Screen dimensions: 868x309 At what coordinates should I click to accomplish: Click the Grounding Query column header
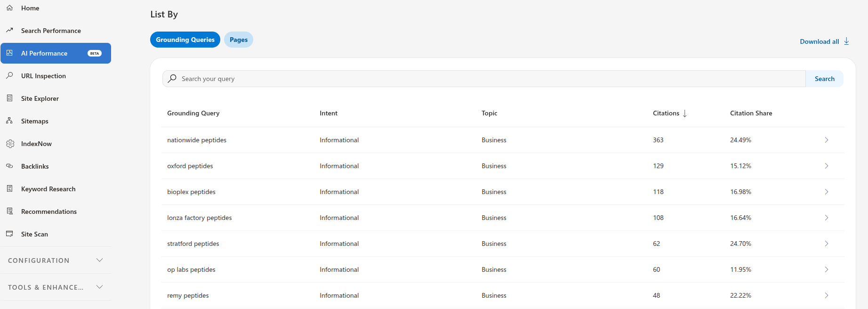pos(193,113)
